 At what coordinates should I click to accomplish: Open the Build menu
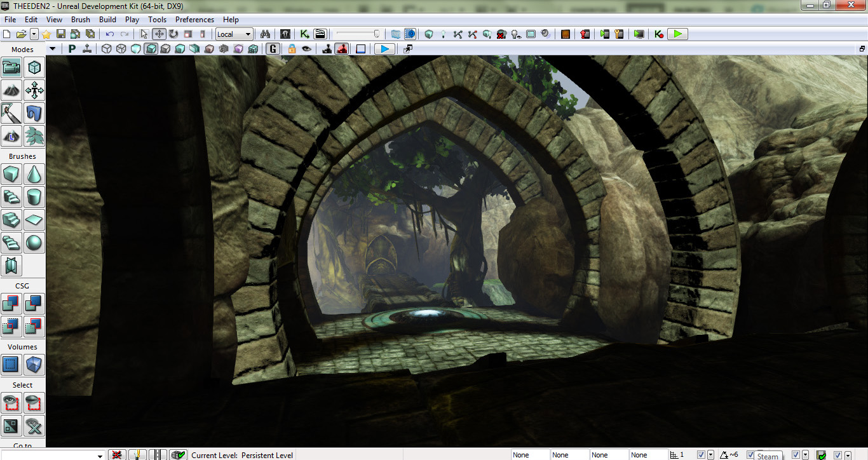coord(108,20)
